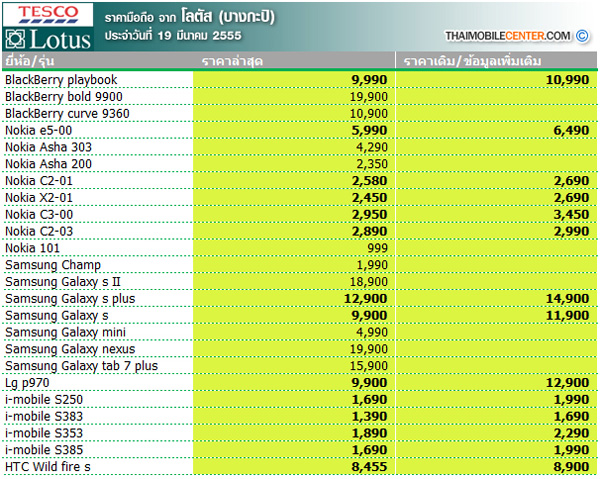Click Nokia C3-00 old price 3,450

(x=571, y=215)
